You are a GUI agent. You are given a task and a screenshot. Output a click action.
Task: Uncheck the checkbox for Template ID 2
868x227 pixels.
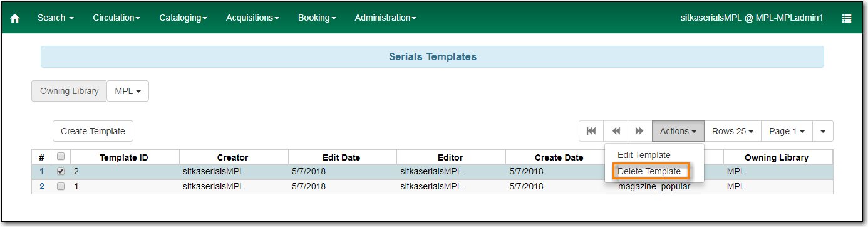click(61, 171)
